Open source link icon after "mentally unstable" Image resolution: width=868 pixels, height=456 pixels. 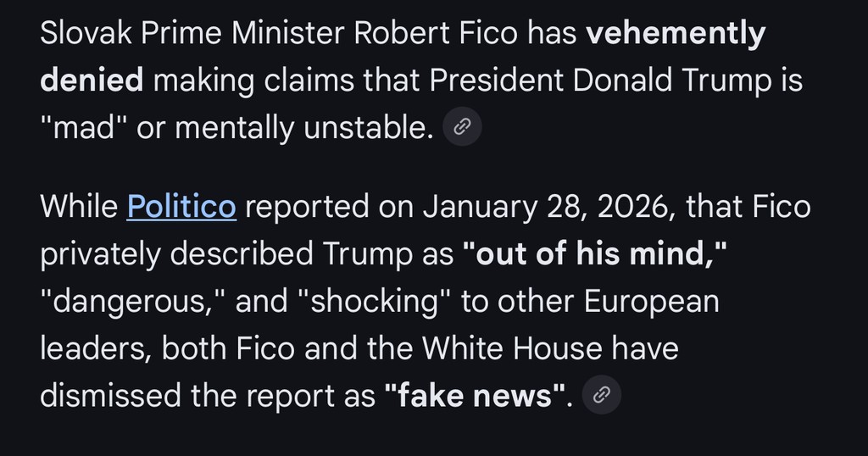click(462, 128)
